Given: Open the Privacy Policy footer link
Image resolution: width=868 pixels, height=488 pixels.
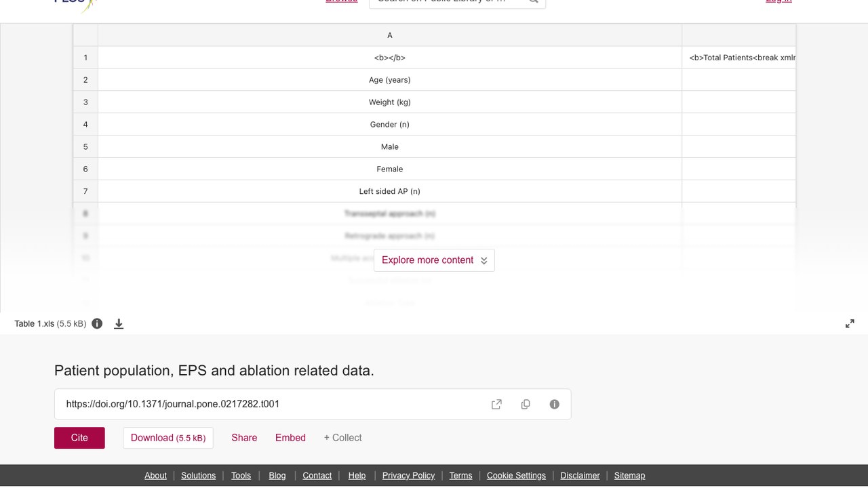Looking at the screenshot, I should (408, 476).
